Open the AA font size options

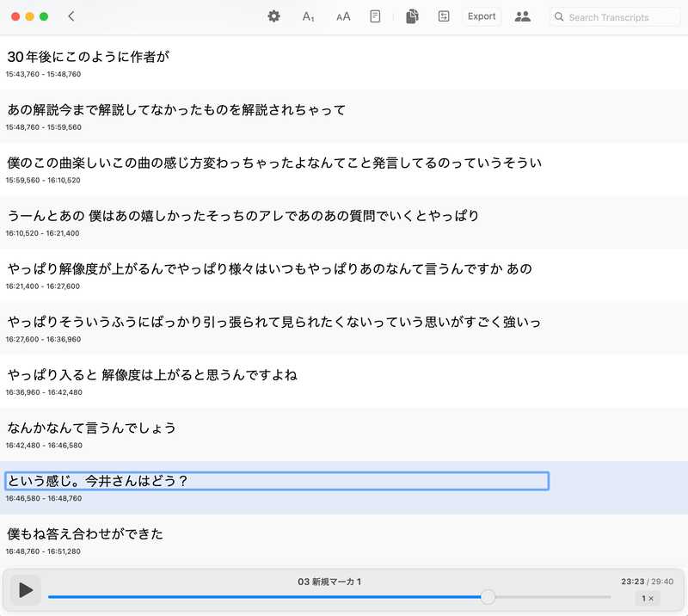(341, 15)
